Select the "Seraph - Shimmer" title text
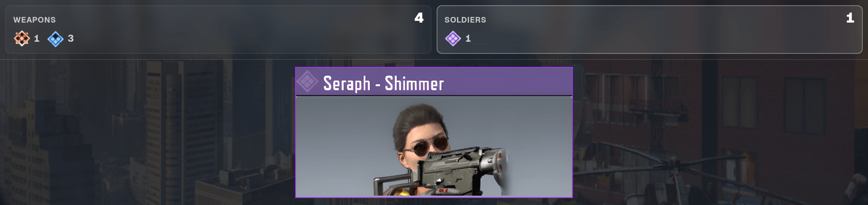This screenshot has width=868, height=205. 384,83
